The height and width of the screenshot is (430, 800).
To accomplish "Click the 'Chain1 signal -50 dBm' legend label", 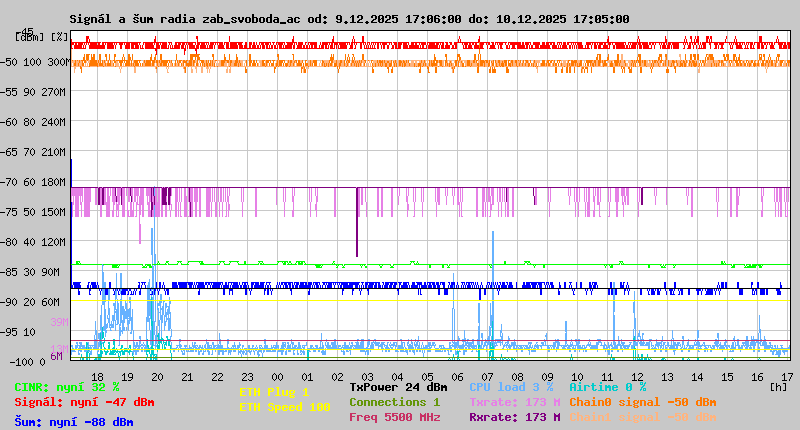I will tap(643, 417).
